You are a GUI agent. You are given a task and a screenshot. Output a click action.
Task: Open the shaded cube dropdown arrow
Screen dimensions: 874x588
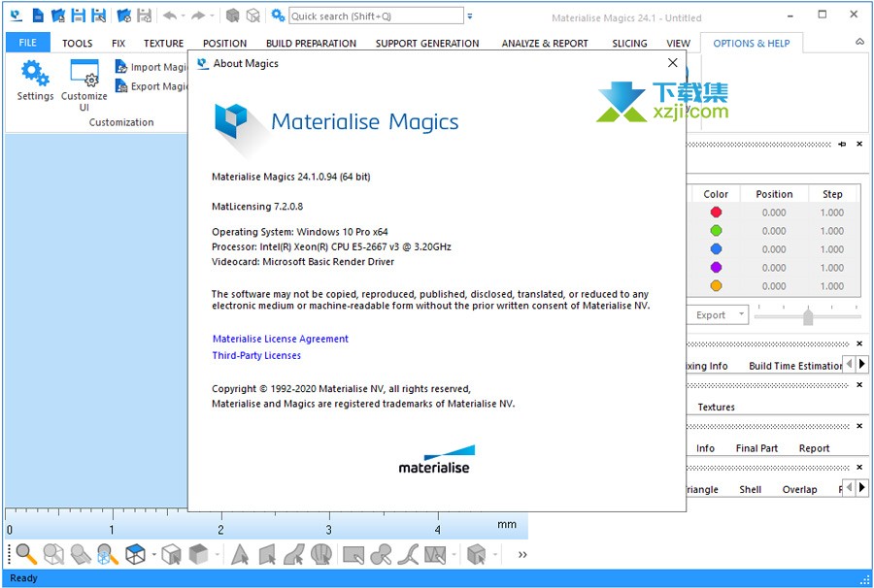tap(216, 554)
